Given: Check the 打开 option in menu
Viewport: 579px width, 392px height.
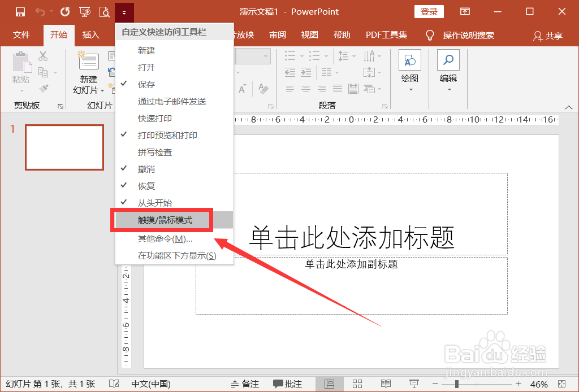Looking at the screenshot, I should pyautogui.click(x=174, y=67).
